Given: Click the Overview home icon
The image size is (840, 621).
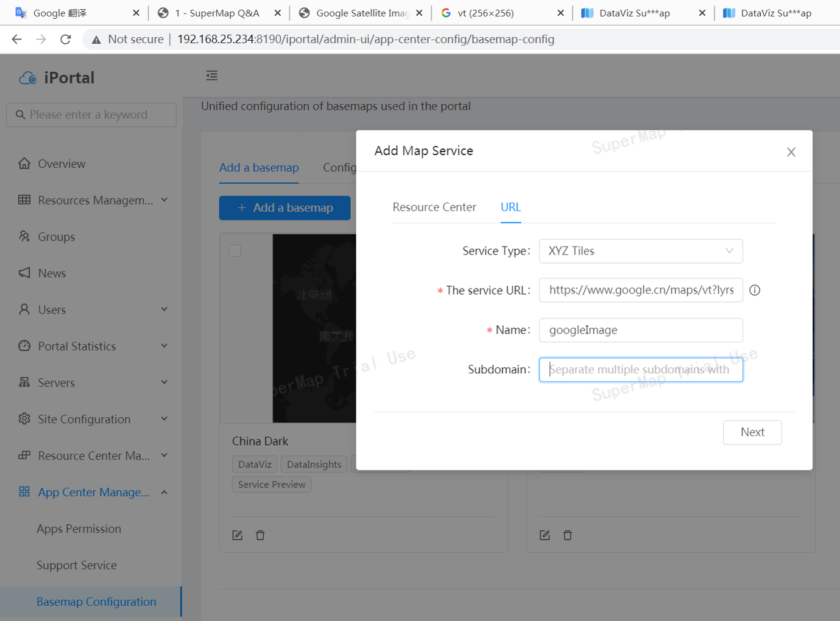Looking at the screenshot, I should 24,163.
